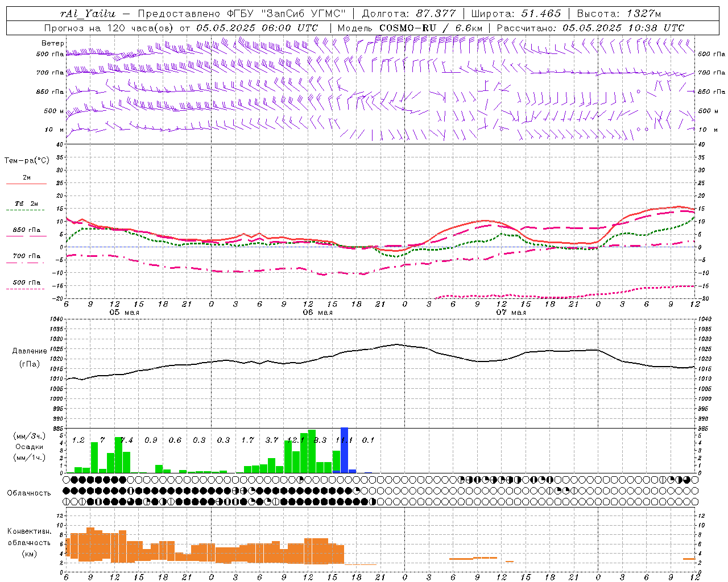Image resolution: width=728 pixels, height=582 pixels.
Task: Click the Ветер panel label
Action: (53, 43)
